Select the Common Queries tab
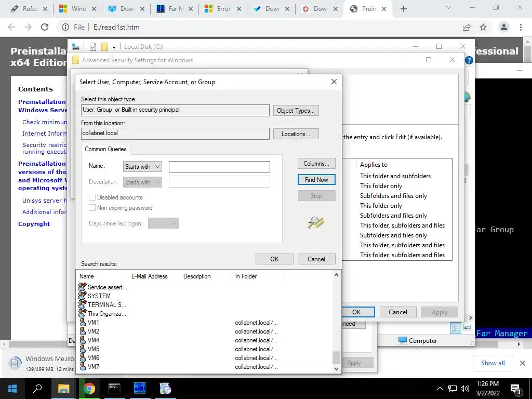532x399 pixels. 105,149
